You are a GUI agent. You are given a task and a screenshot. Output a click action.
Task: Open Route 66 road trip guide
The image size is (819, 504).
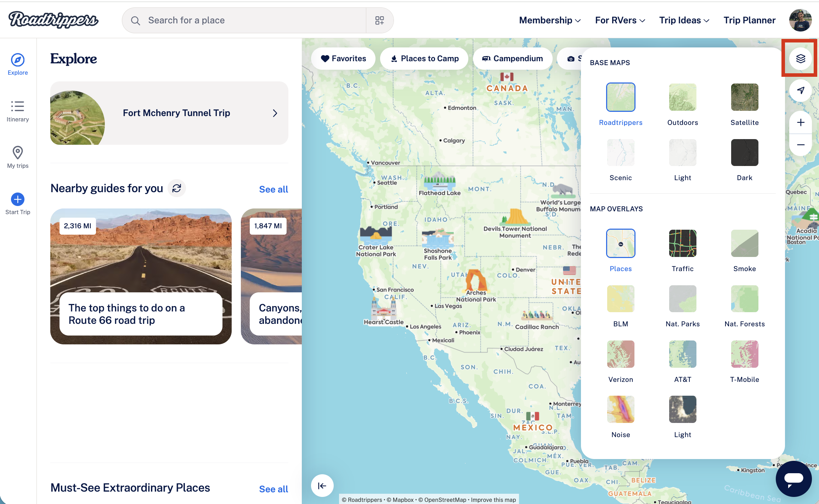click(141, 276)
